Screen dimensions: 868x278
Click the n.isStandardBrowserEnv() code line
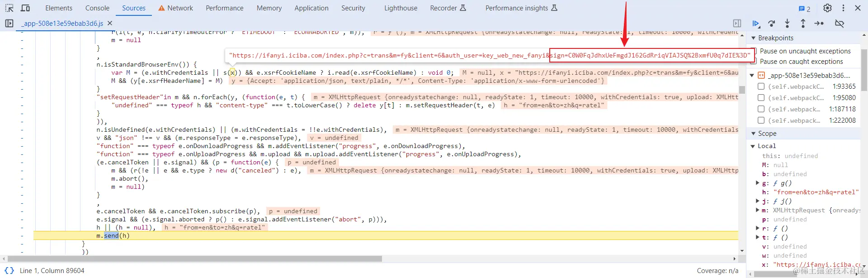[x=146, y=64]
